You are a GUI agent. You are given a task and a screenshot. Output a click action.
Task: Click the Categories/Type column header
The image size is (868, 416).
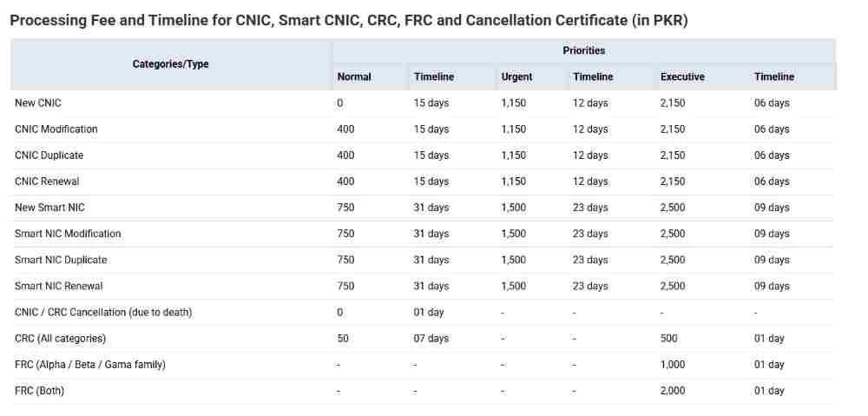click(x=171, y=64)
